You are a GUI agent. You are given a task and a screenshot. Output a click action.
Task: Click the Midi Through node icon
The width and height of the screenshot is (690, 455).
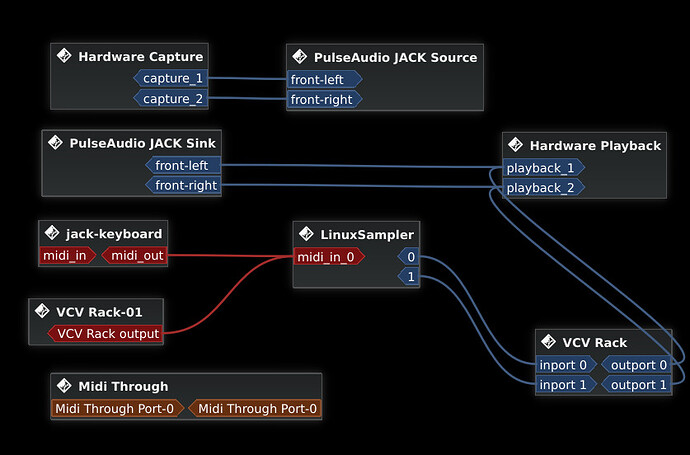[x=64, y=385]
